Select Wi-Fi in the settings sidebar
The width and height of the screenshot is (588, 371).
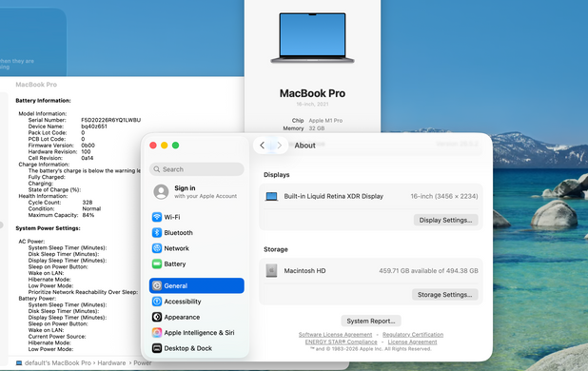[197, 217]
